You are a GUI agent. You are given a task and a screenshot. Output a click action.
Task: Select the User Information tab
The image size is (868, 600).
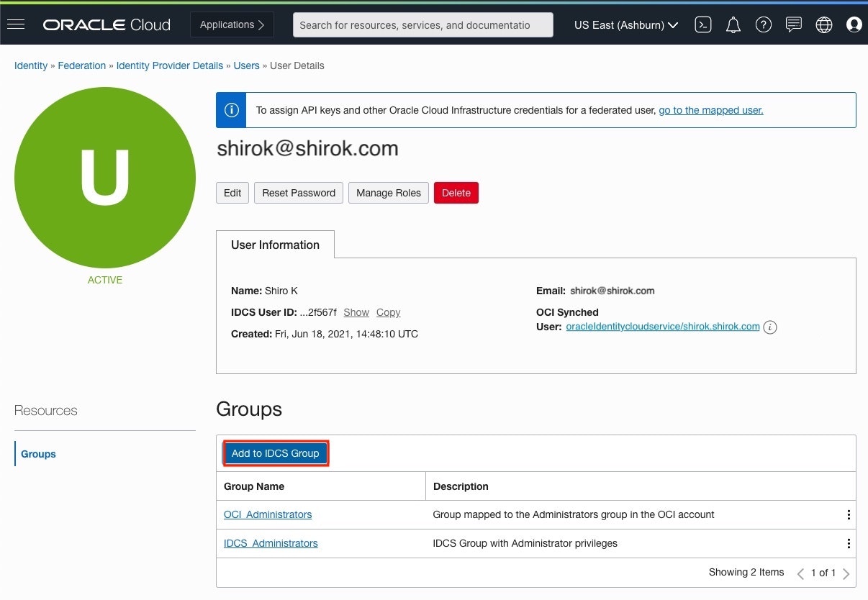[275, 245]
